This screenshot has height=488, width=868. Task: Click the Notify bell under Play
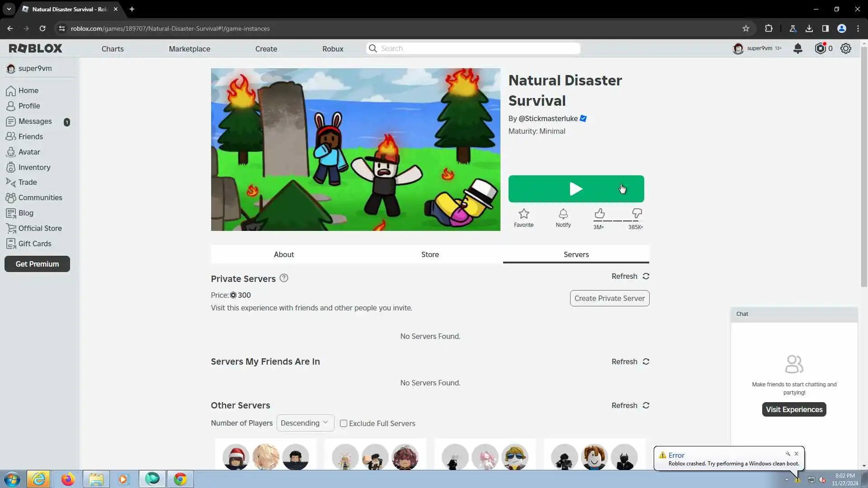coord(563,214)
